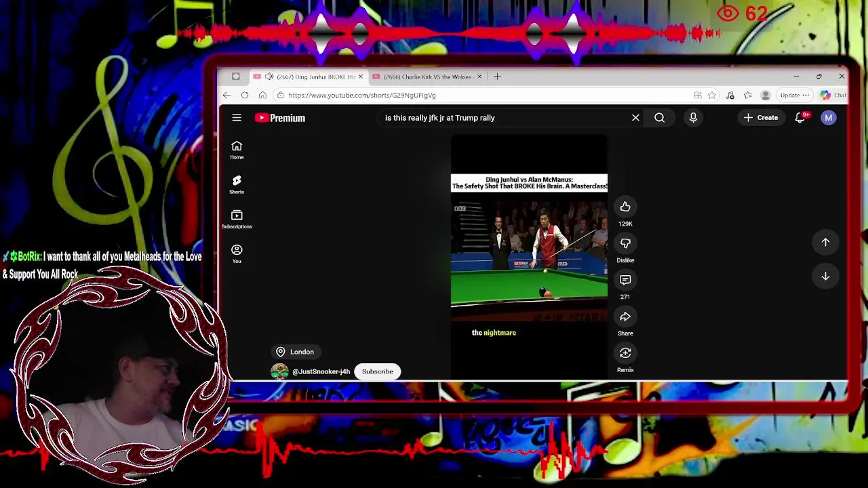Click the BotRix chat message overlay
The width and height of the screenshot is (868, 488).
click(102, 265)
